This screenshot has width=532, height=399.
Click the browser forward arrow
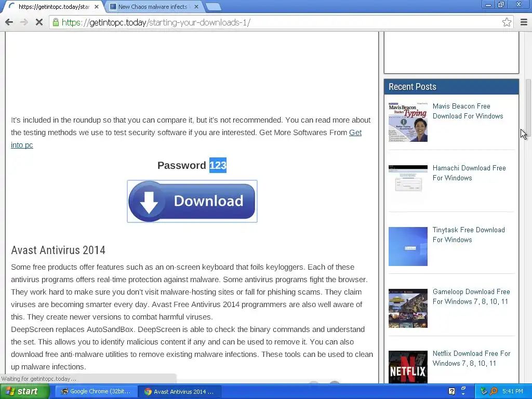coord(24,22)
